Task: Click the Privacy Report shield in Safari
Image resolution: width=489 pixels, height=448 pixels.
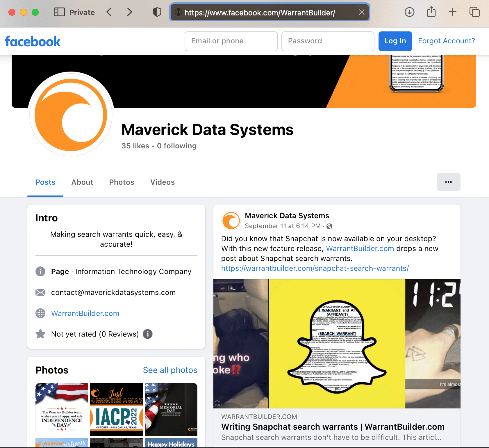Action: point(157,12)
